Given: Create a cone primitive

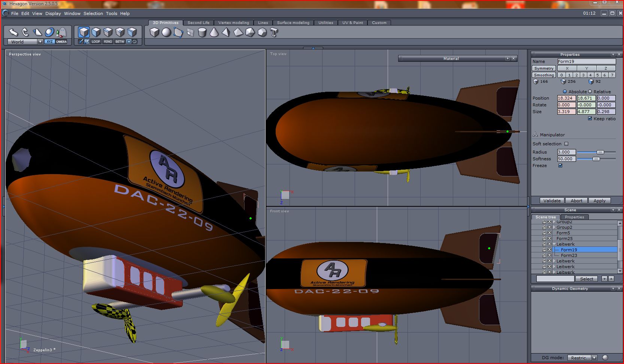Looking at the screenshot, I should (x=214, y=33).
